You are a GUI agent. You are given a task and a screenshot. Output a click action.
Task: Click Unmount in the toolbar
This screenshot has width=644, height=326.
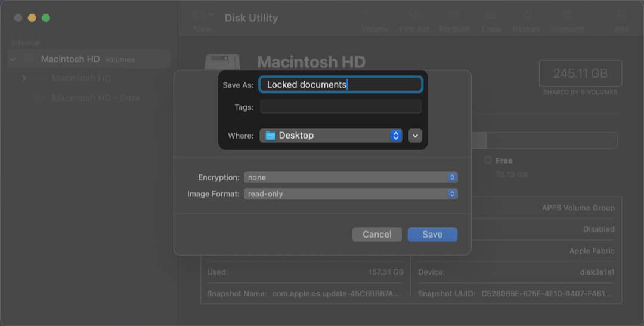click(567, 21)
